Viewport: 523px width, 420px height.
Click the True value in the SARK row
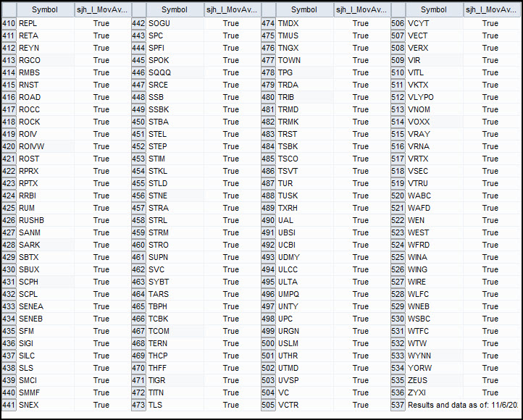click(101, 245)
